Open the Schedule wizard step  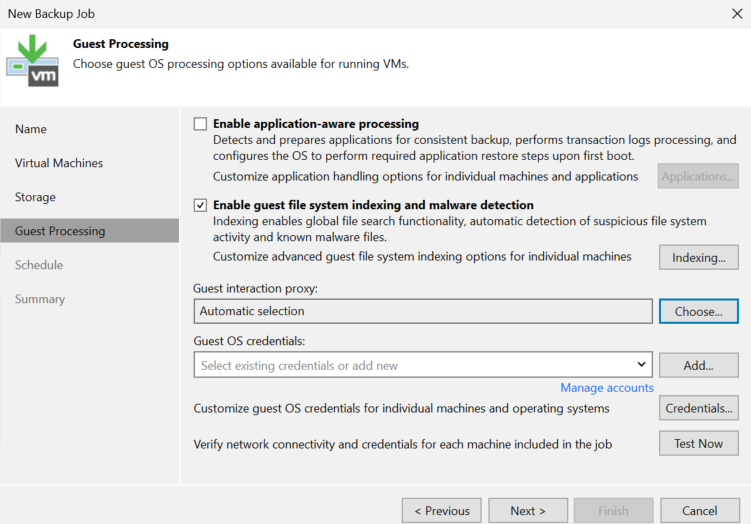pyautogui.click(x=39, y=265)
